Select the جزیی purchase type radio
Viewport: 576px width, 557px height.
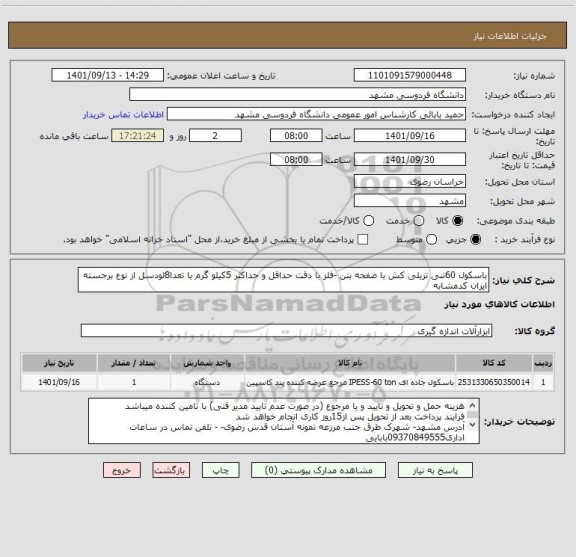(x=475, y=240)
